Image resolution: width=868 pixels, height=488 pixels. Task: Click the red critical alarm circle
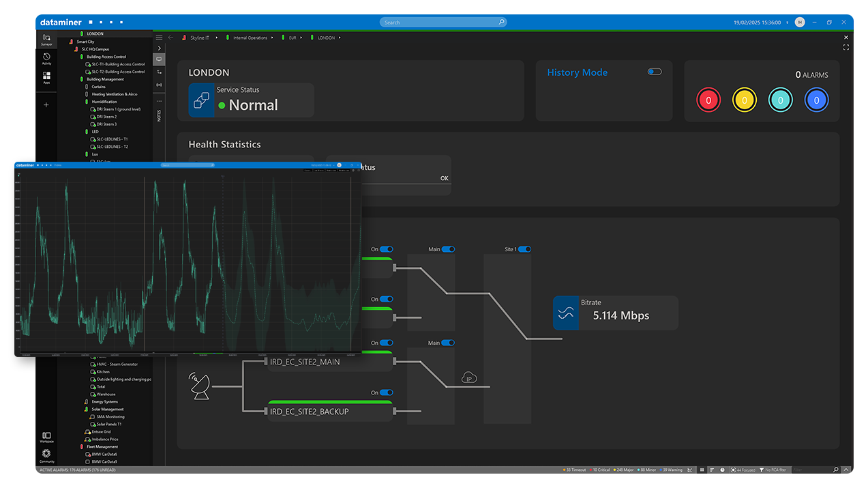pos(708,100)
